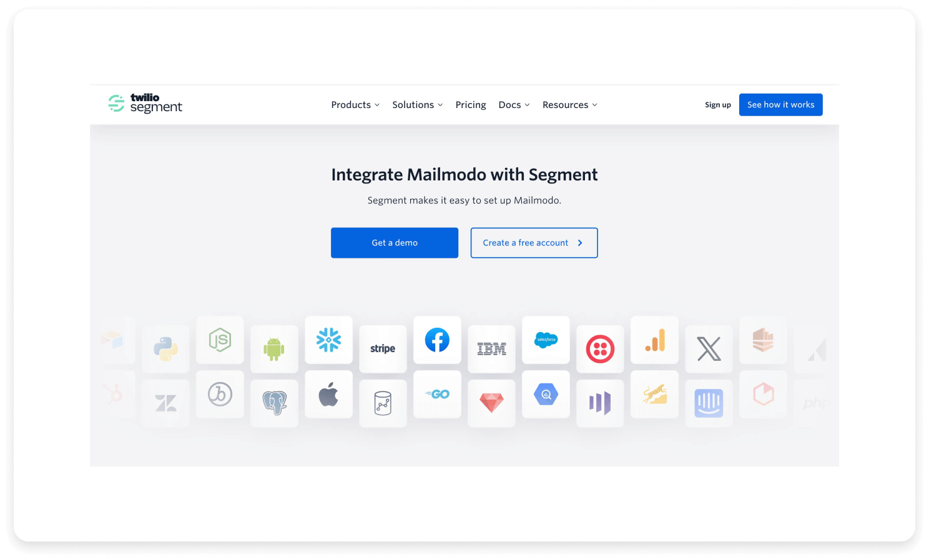Click the See how it works button
Viewport: 929px width, 560px height.
point(780,105)
